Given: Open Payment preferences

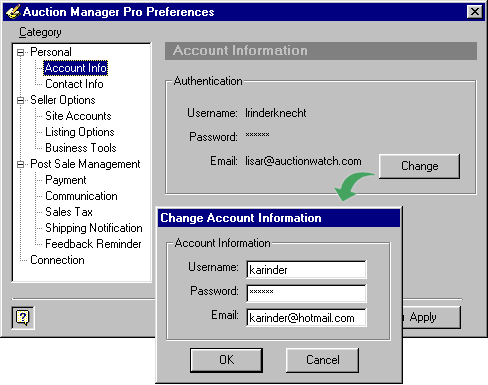Looking at the screenshot, I should [66, 180].
